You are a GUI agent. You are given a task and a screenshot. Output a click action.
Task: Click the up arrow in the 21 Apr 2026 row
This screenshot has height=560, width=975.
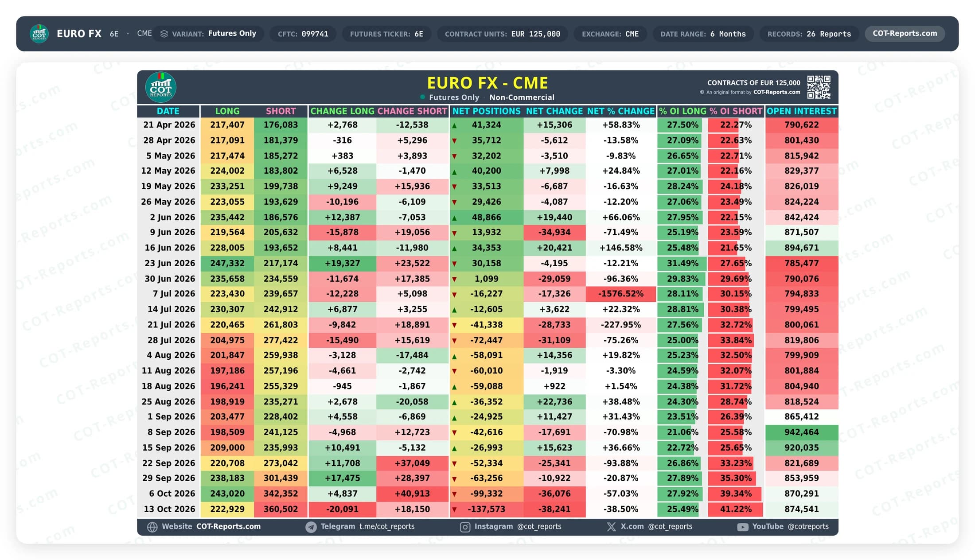(454, 126)
